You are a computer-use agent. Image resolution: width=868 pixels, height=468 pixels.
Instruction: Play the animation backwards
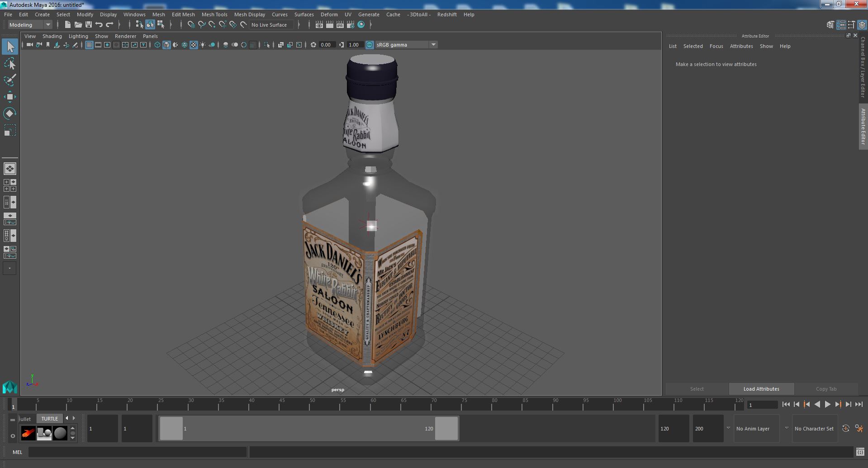pyautogui.click(x=817, y=405)
